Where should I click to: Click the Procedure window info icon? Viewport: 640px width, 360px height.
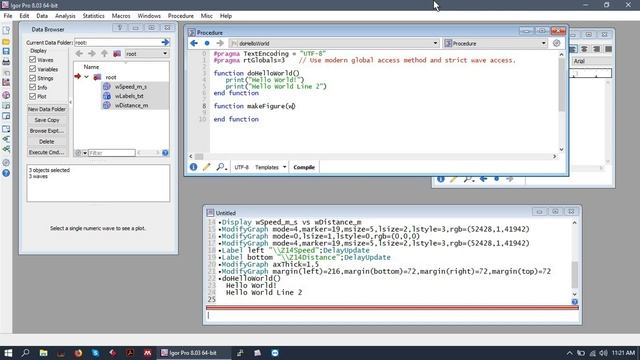(x=193, y=167)
